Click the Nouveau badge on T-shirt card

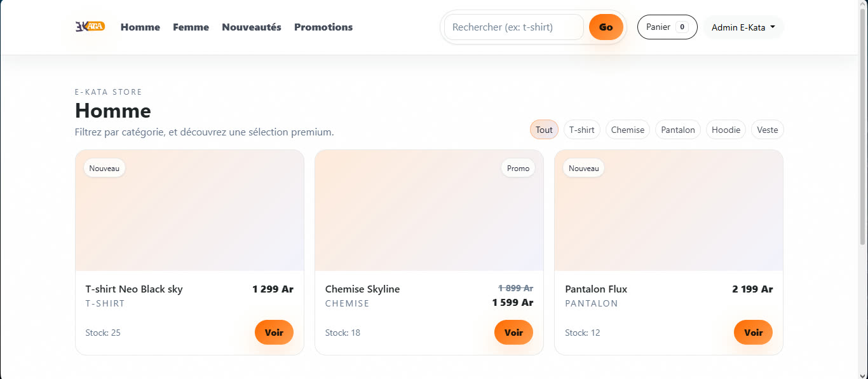pyautogui.click(x=105, y=169)
